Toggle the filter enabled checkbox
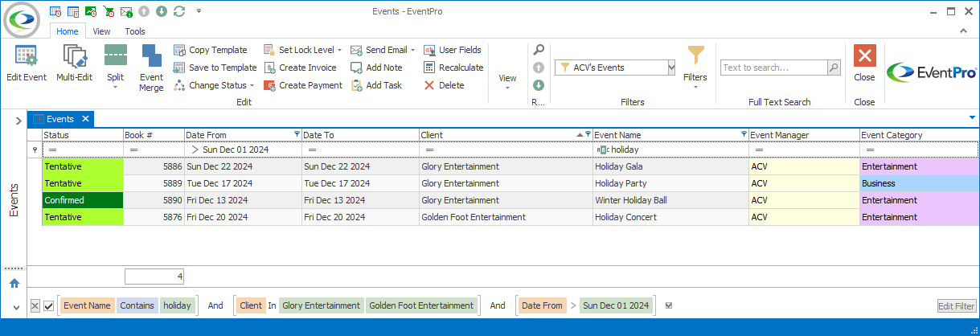The image size is (980, 336). pyautogui.click(x=48, y=305)
